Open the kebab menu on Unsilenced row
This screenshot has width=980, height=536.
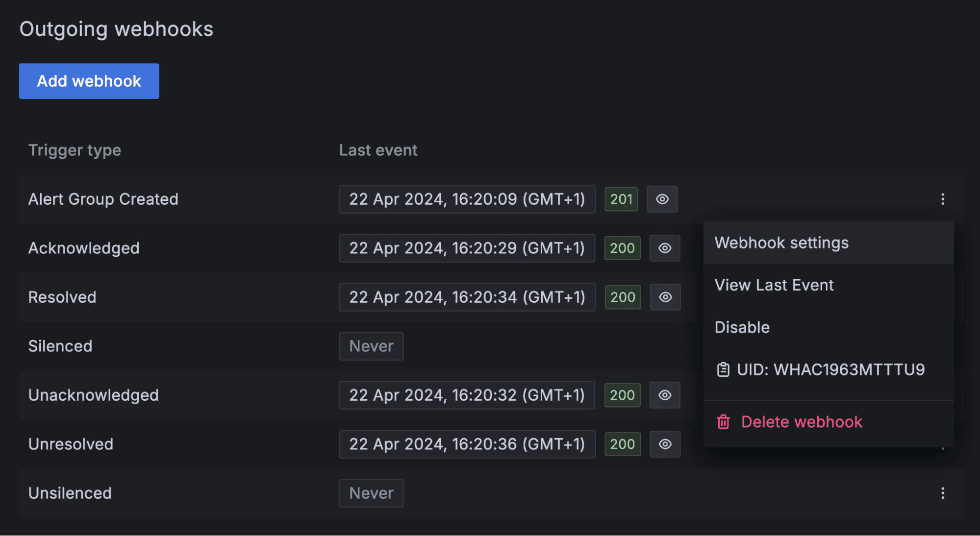943,493
